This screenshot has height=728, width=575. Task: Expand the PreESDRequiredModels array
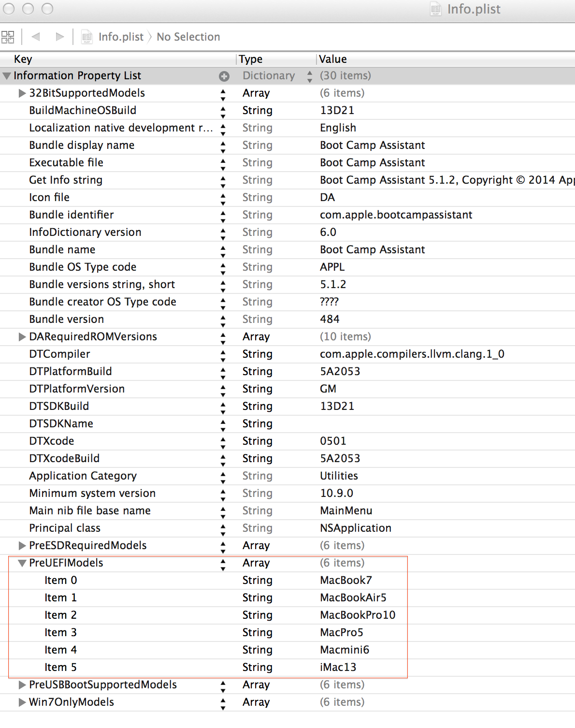click(22, 546)
